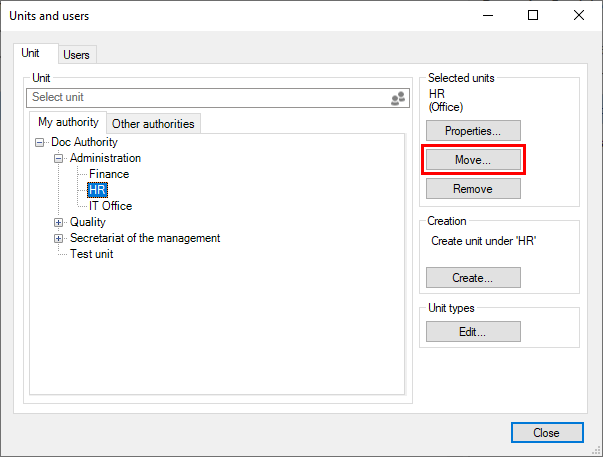Create a new unit under HR
Image resolution: width=603 pixels, height=457 pixels.
coord(473,278)
